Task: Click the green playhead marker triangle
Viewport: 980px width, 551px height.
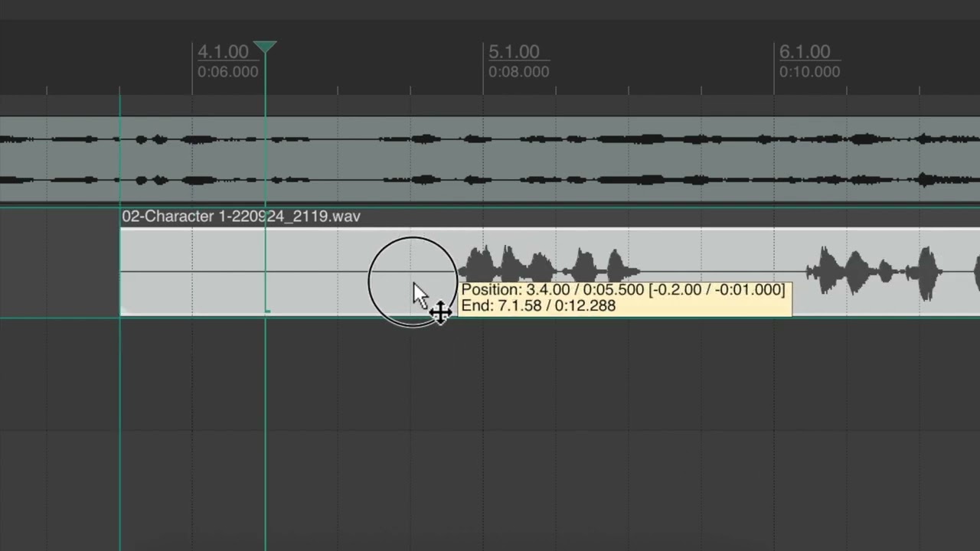Action: (265, 47)
